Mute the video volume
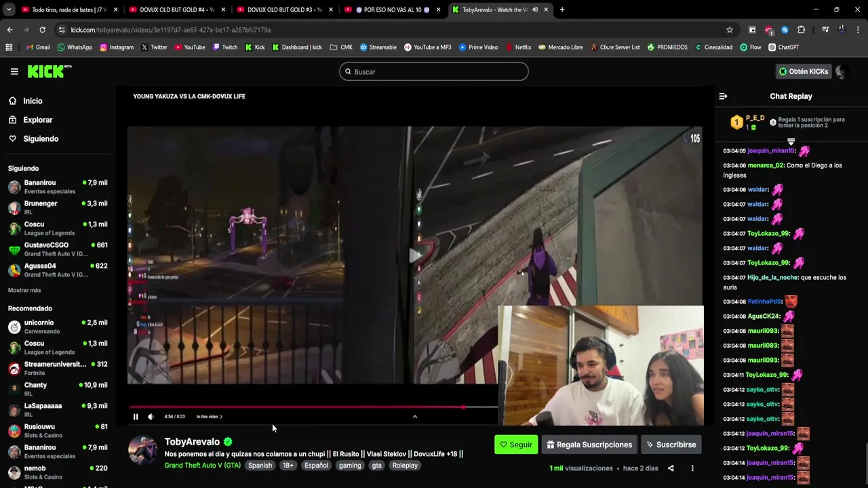868x488 pixels. click(151, 417)
